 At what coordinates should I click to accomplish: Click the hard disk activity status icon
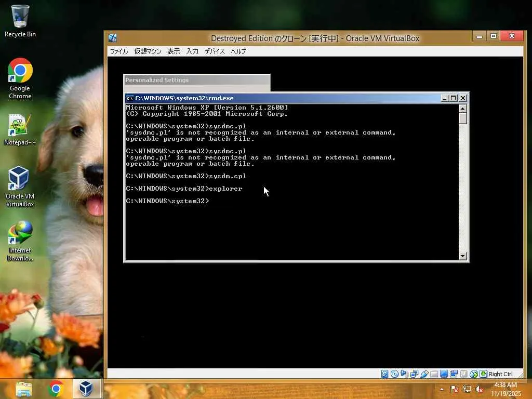pos(385,374)
